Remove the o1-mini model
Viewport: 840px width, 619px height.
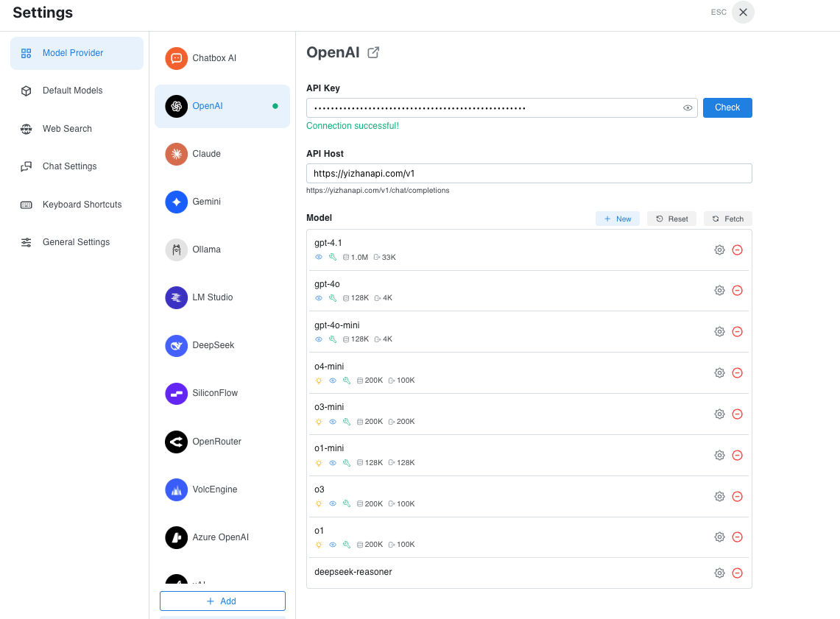click(737, 455)
